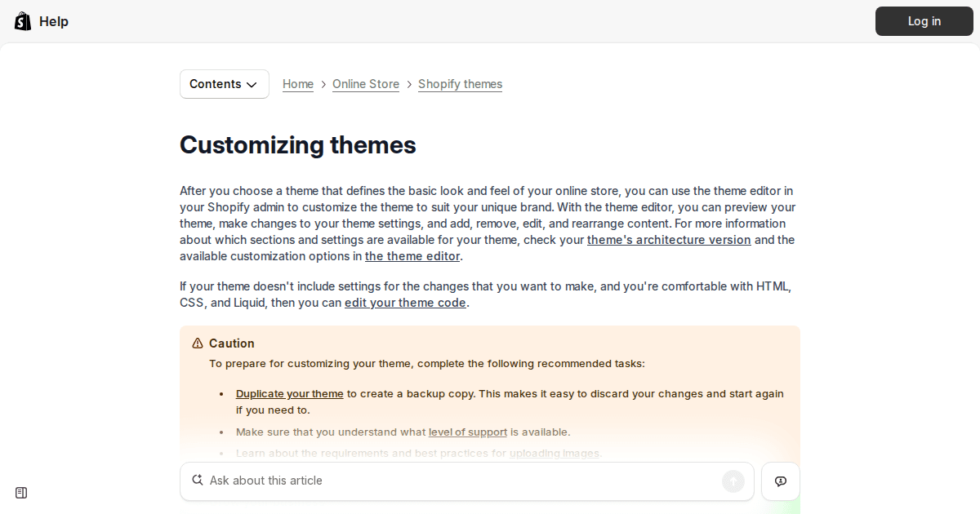Open the article sidebar panel icon
980x514 pixels.
click(20, 492)
